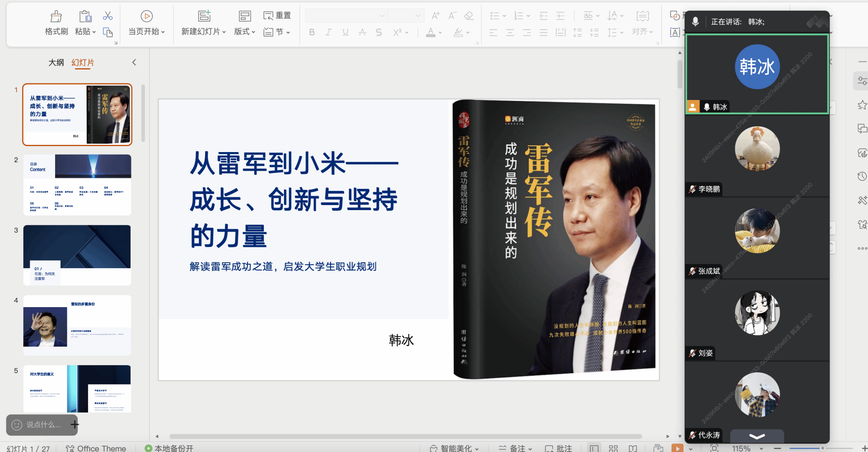Switch to the Outline (大纲) tab
The height and width of the screenshot is (452, 868).
click(56, 63)
